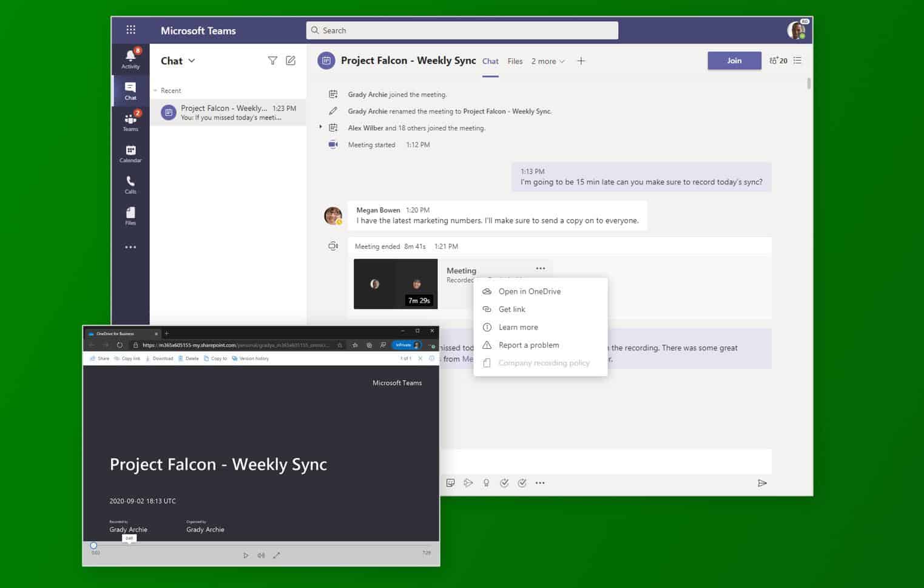Click the OneDrive for Business browser tab
Viewport: 924px width, 588px height.
123,333
